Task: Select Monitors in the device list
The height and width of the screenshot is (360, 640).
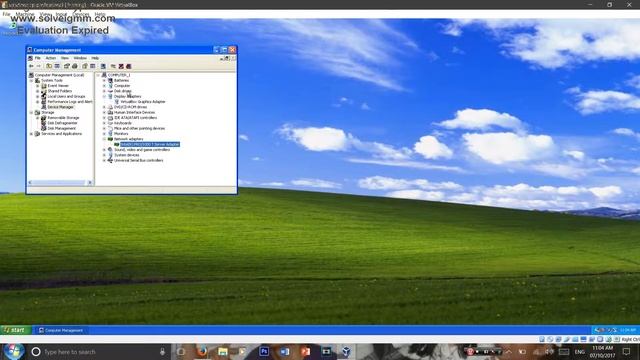Action: coord(121,133)
